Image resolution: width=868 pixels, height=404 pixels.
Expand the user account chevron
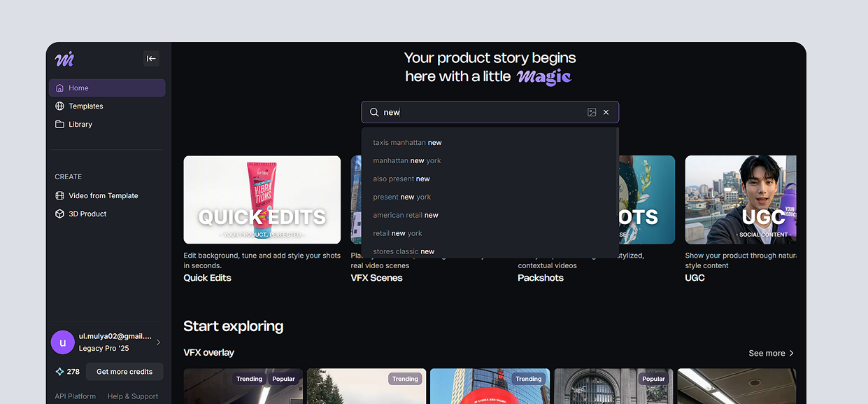(x=158, y=342)
